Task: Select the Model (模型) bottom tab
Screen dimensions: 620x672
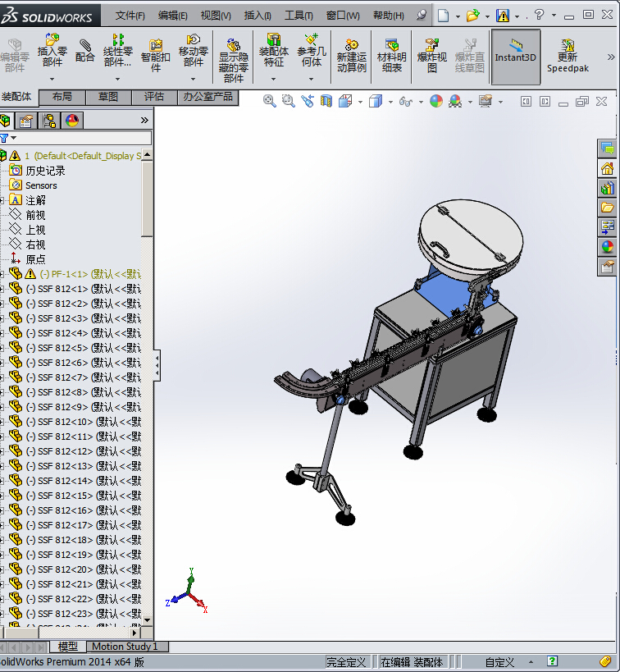Action: coord(68,647)
